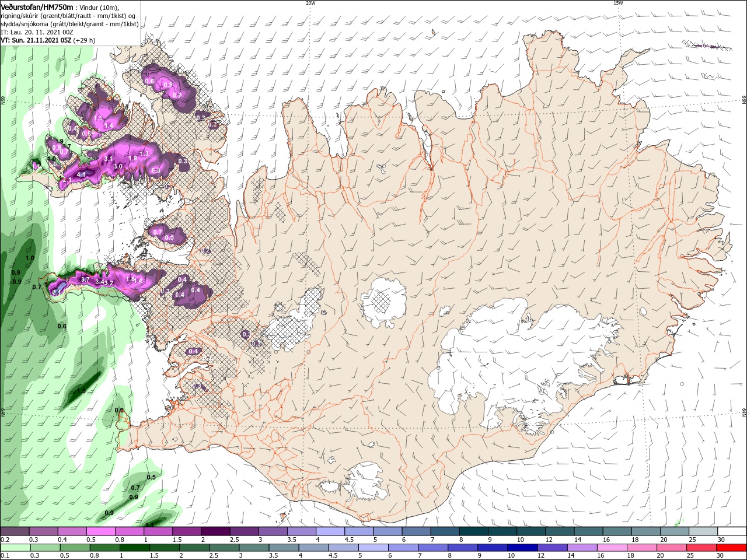Click the 3.1 snowfall value in the Westfjords

click(109, 159)
